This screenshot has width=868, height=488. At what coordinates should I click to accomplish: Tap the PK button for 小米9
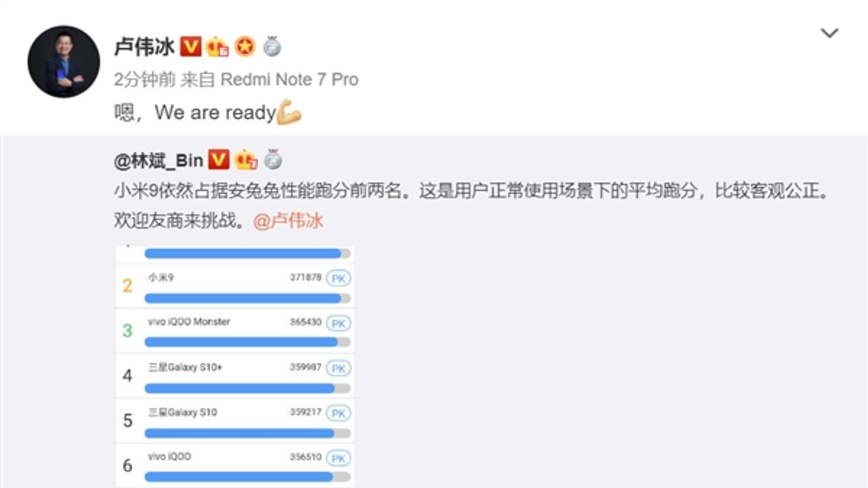[x=339, y=279]
